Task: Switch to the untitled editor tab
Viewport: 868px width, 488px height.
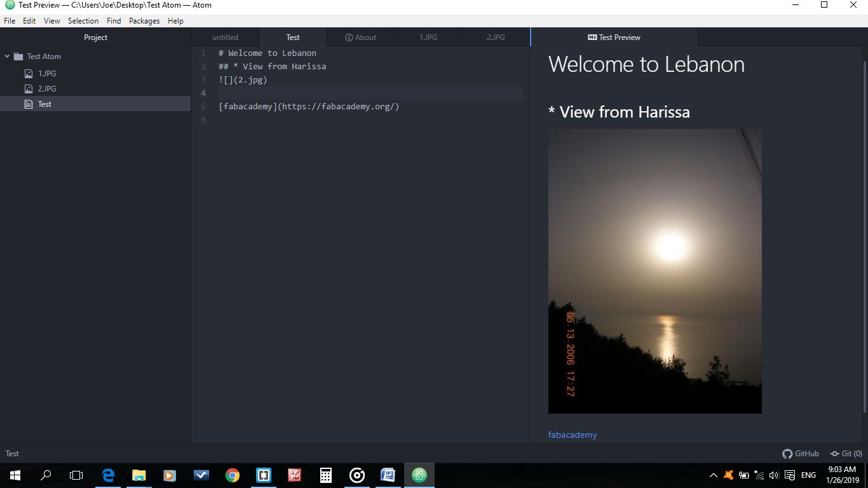Action: [225, 37]
